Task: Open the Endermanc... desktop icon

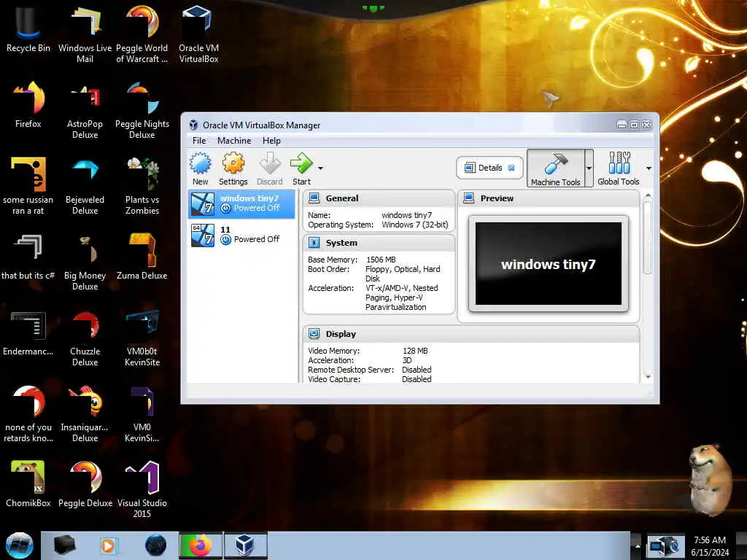Action: tap(28, 332)
